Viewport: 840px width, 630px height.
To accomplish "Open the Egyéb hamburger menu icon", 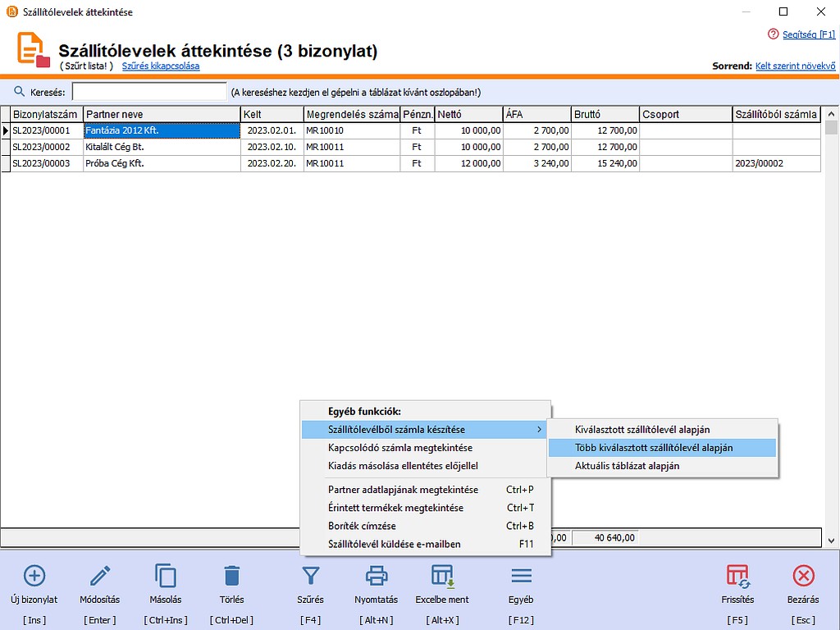I will pyautogui.click(x=522, y=575).
